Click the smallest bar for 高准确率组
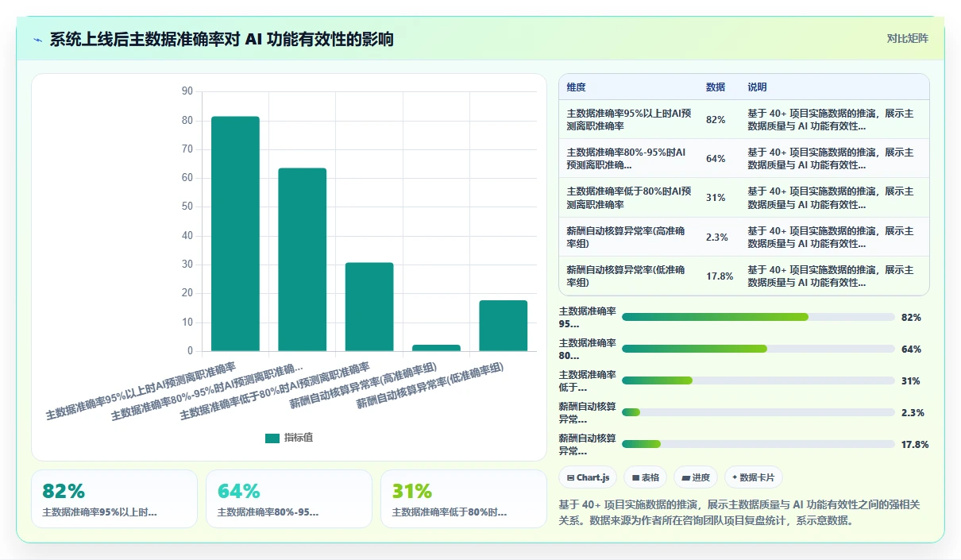Viewport: 961px width, 560px height. (x=436, y=348)
